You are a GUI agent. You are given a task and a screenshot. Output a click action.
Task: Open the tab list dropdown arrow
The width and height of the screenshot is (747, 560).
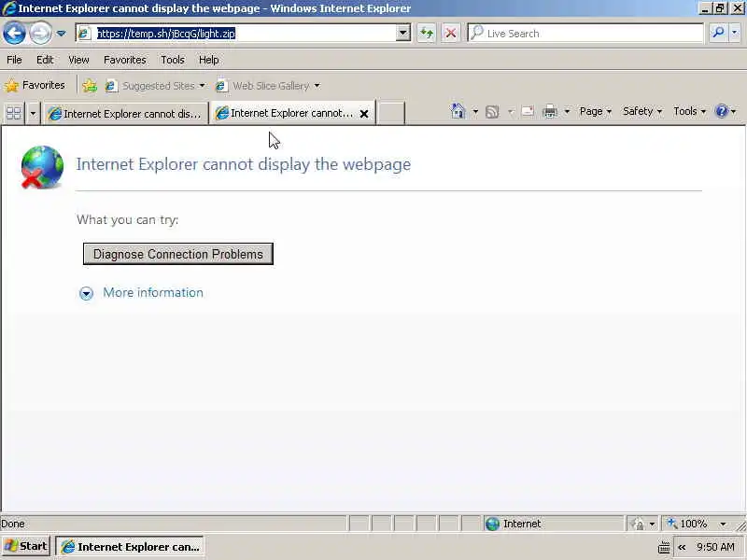coord(33,113)
